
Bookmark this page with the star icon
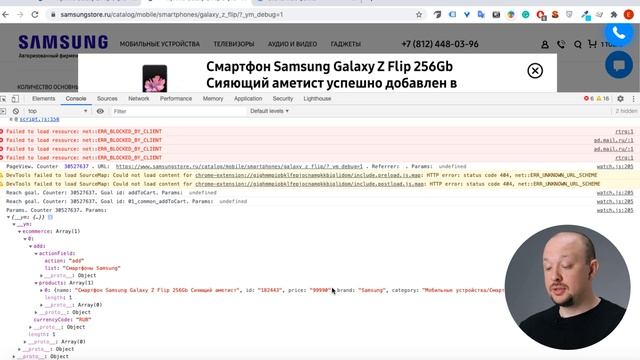[419, 15]
